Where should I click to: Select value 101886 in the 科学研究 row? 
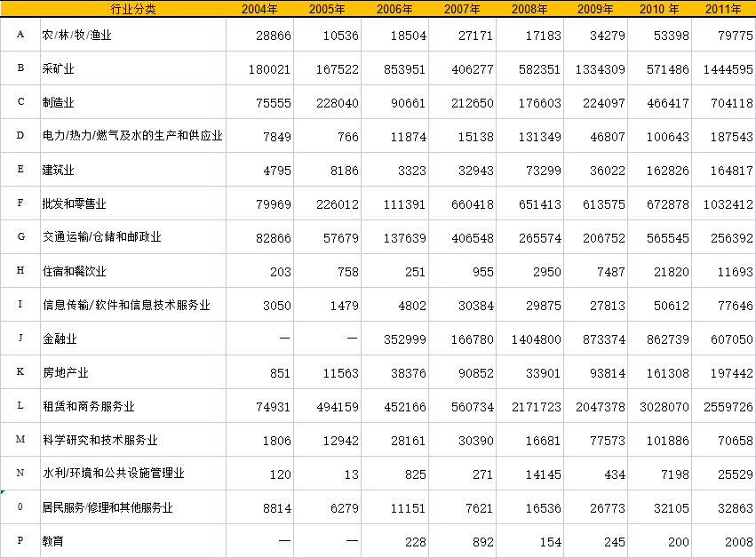click(659, 439)
